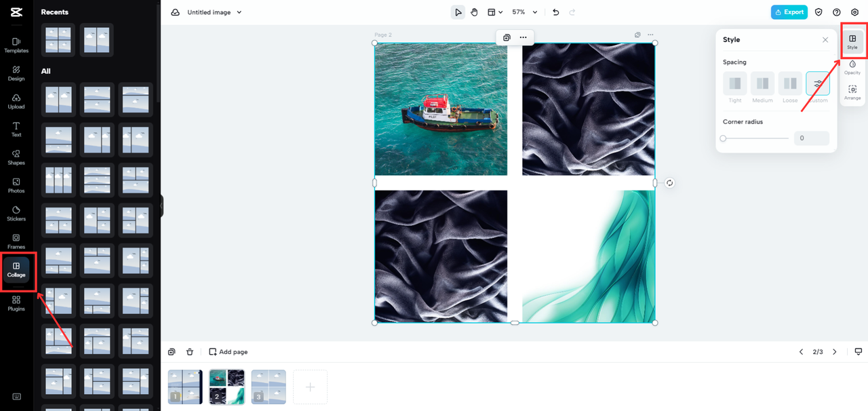Viewport: 868px width, 411px height.
Task: Open the Templates sidebar panel
Action: pos(16,45)
